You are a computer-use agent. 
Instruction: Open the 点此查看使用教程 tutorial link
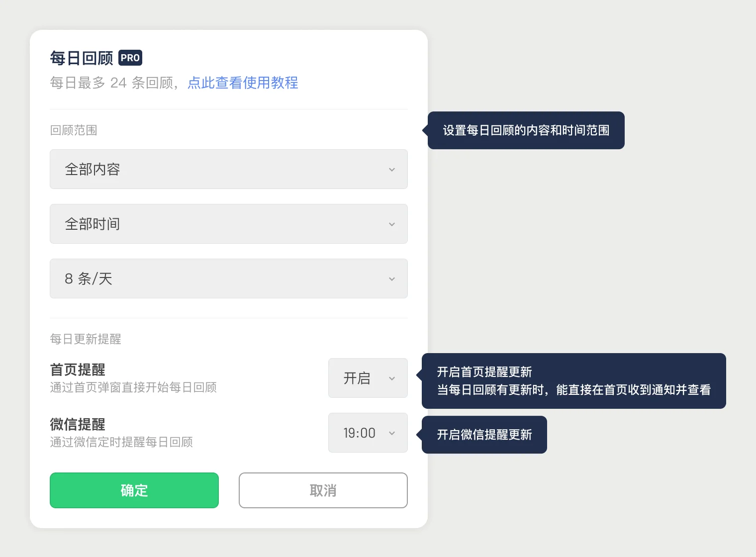pyautogui.click(x=243, y=83)
